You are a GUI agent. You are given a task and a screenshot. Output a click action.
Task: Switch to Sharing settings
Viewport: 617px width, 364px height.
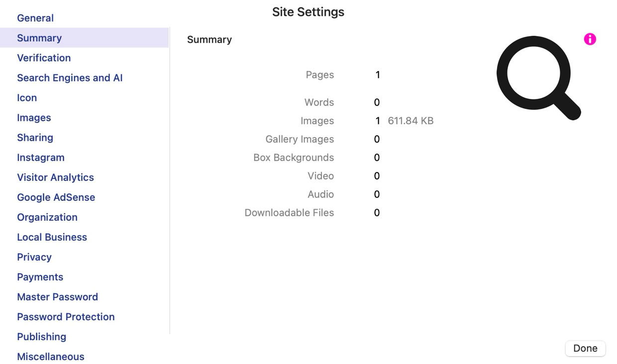tap(35, 137)
